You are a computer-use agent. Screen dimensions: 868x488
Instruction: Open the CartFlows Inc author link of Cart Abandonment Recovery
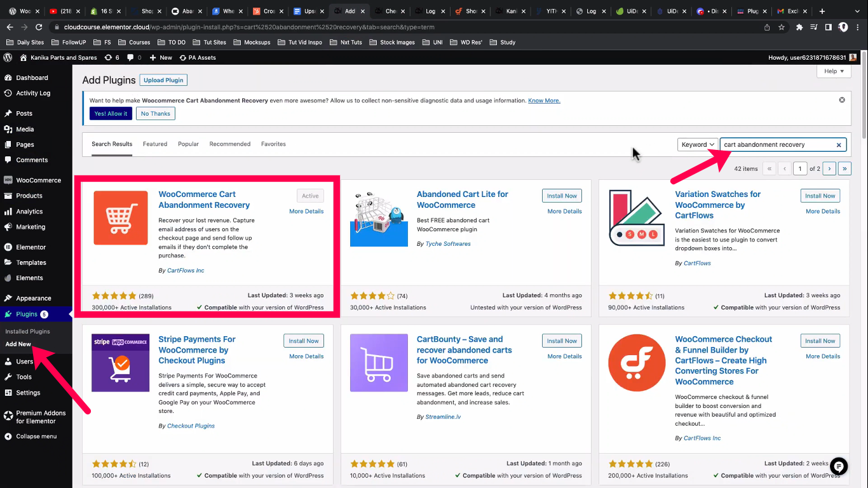pos(186,271)
